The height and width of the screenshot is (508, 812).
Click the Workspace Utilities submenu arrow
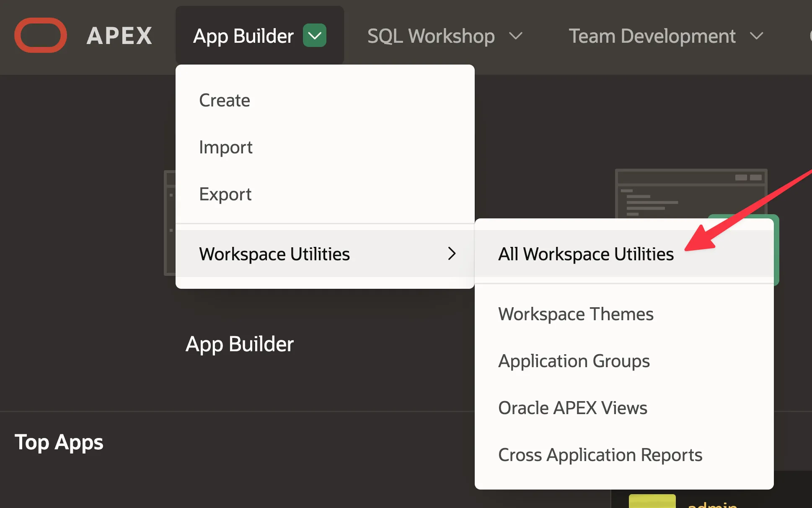[x=451, y=254]
